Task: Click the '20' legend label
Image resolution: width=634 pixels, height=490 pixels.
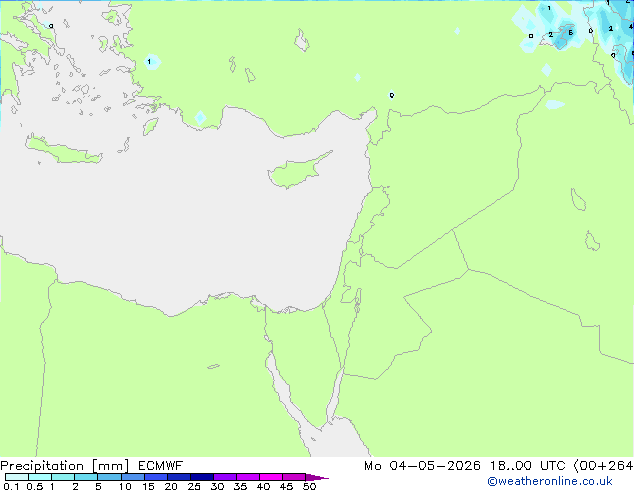Action: [171, 486]
